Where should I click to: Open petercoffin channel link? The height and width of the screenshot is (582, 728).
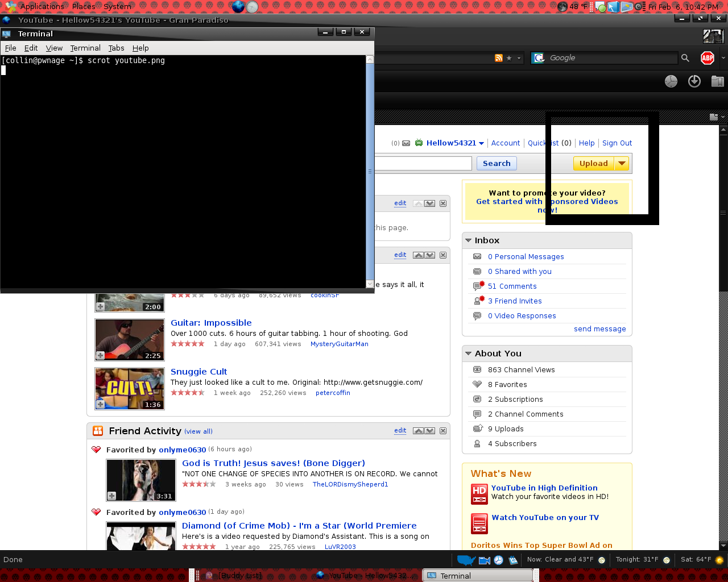[333, 393]
